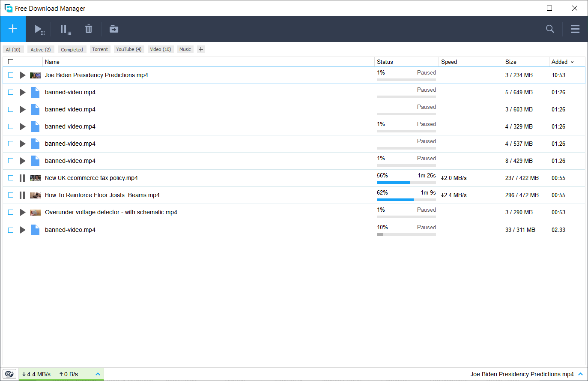Select the 'Overunder voltage detector - with schematic.mp4' name
Image resolution: width=588 pixels, height=381 pixels.
[x=111, y=212]
